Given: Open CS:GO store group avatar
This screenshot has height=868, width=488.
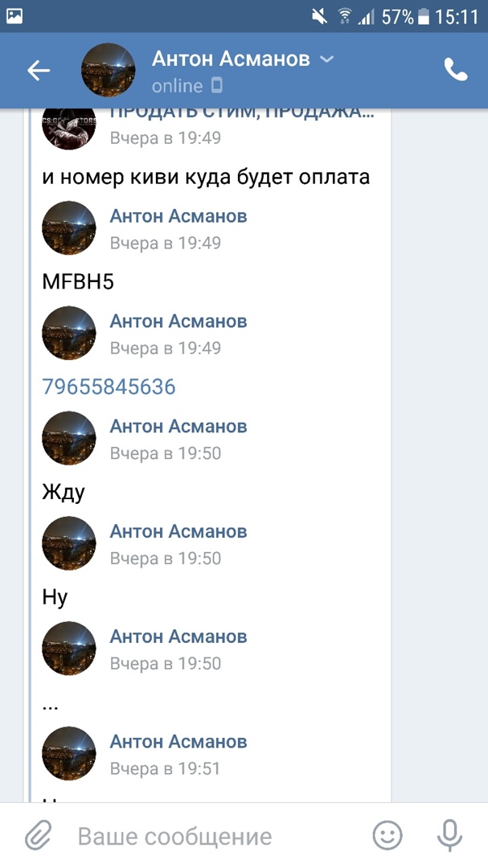Looking at the screenshot, I should click(68, 126).
